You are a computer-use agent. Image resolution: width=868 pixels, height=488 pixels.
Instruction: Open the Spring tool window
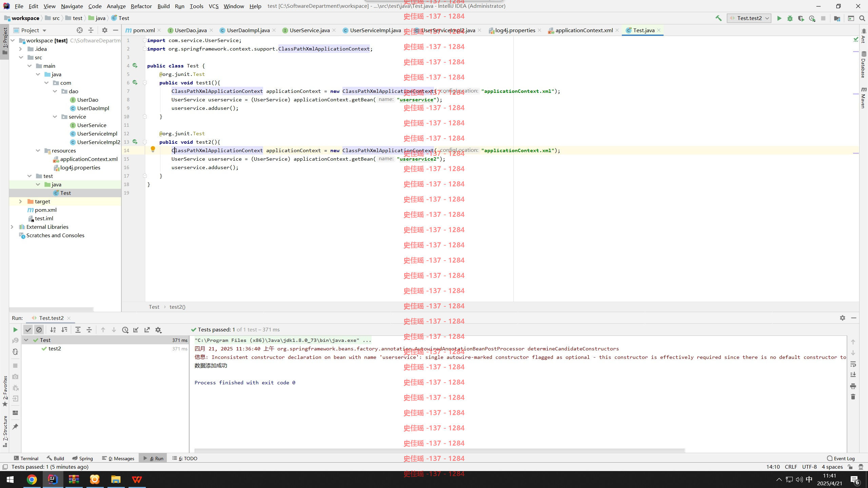(x=82, y=458)
